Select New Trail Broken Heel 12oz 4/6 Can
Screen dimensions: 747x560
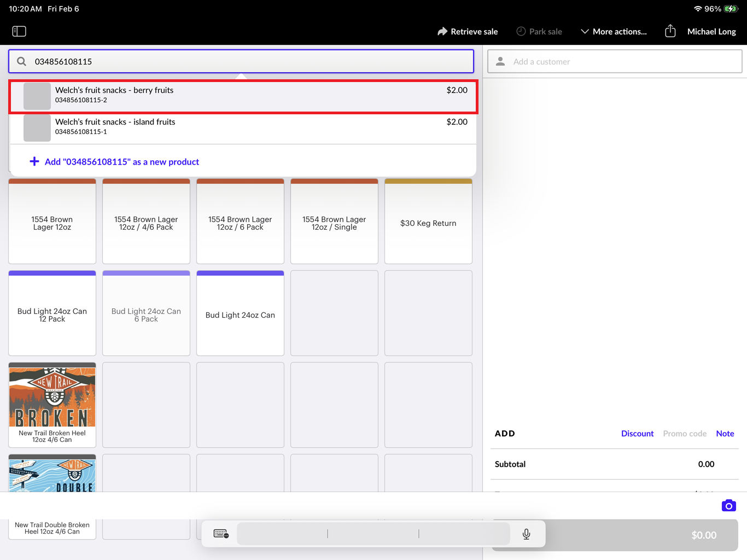(x=52, y=405)
